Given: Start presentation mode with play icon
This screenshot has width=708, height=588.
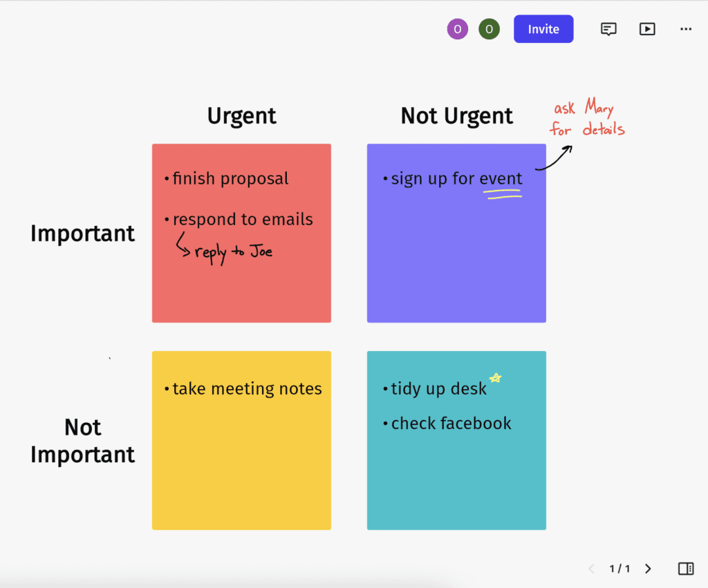Looking at the screenshot, I should tap(647, 29).
